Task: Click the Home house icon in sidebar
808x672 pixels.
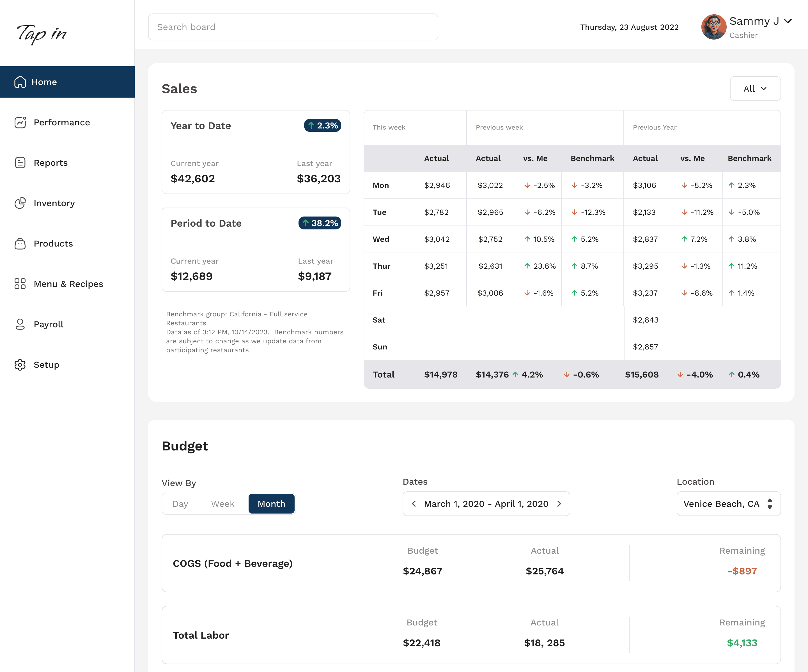Action: point(20,82)
